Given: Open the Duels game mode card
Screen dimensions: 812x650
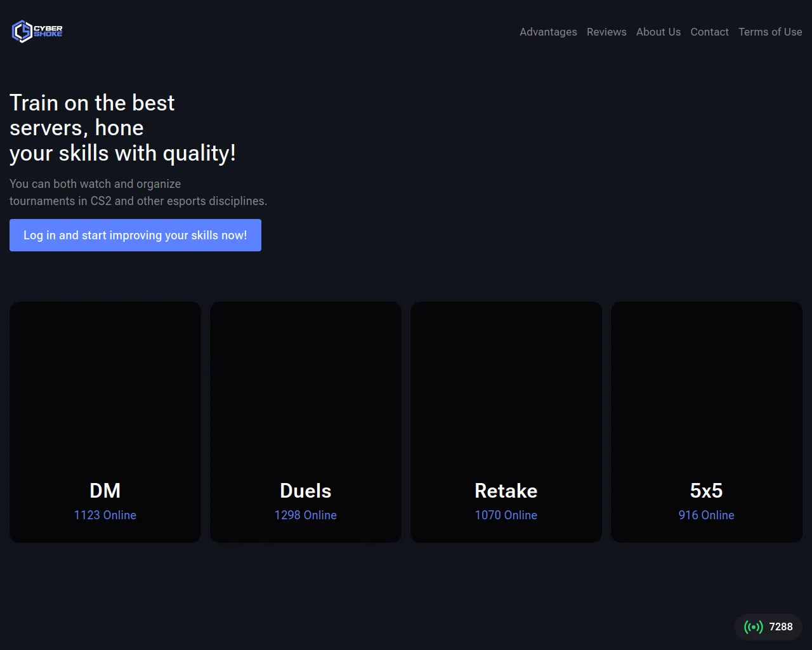Looking at the screenshot, I should click(306, 422).
